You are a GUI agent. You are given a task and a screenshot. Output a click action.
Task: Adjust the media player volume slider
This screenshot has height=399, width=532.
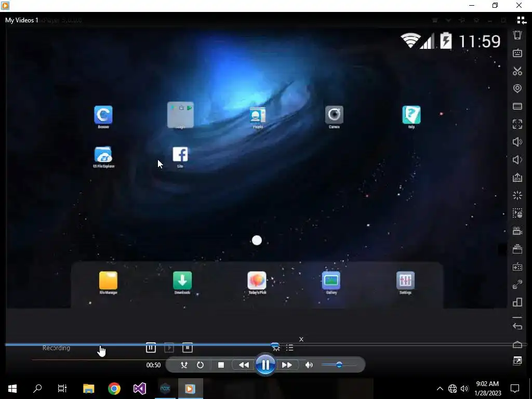pyautogui.click(x=339, y=365)
